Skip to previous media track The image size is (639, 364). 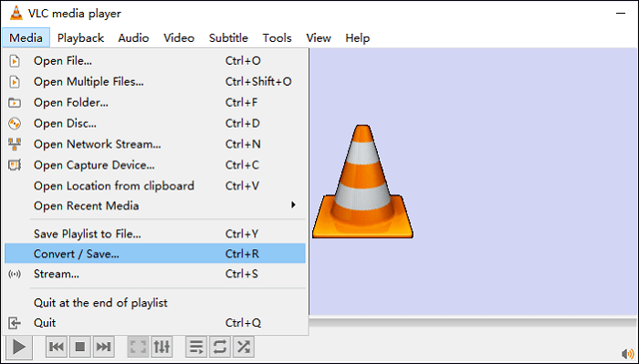coord(57,347)
